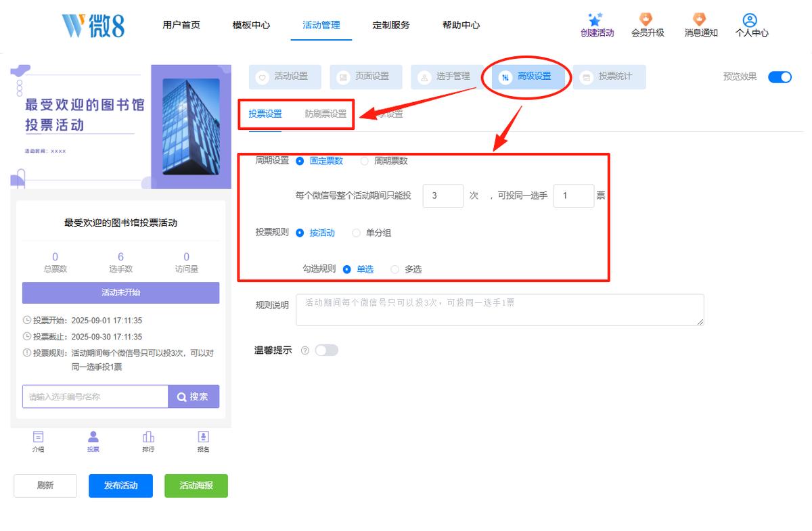The width and height of the screenshot is (812, 531).
Task: Open 创建活动 star icon
Action: pos(596,20)
